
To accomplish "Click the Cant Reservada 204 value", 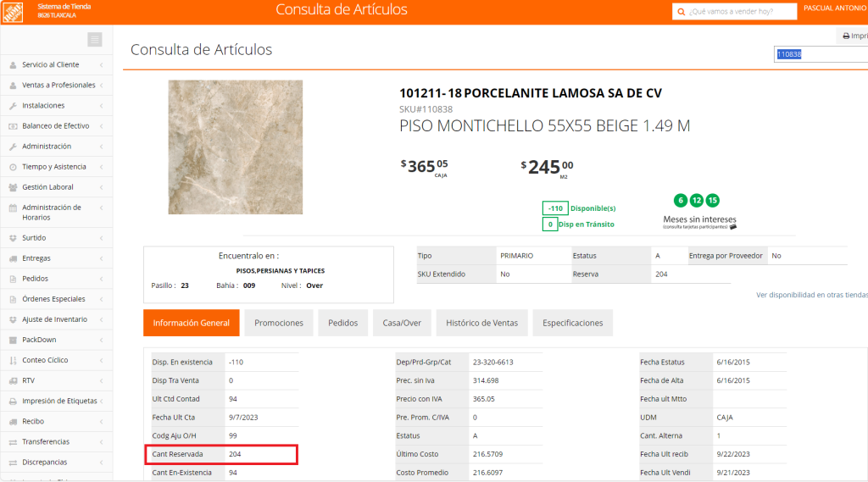I will click(235, 454).
